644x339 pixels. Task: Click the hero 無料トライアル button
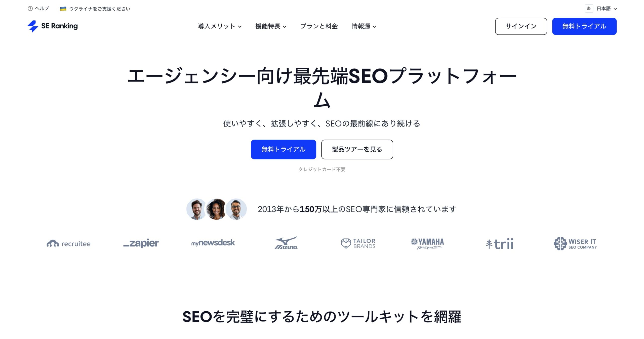tap(283, 149)
